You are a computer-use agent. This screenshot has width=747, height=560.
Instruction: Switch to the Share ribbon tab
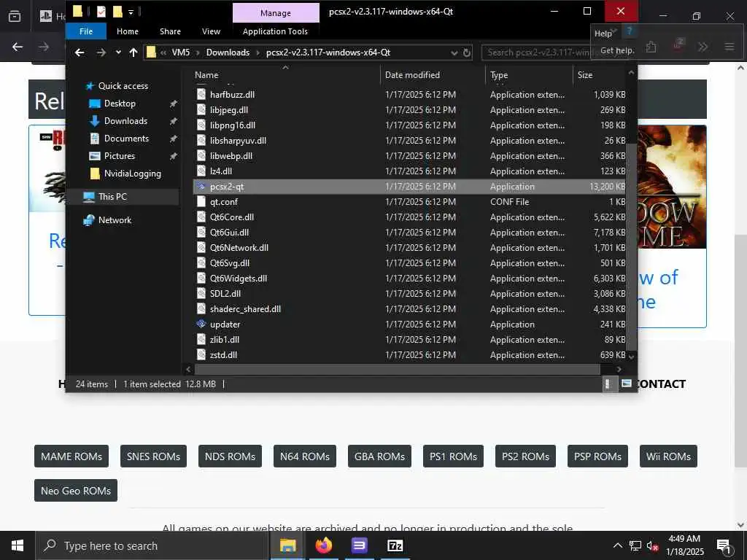(x=170, y=31)
